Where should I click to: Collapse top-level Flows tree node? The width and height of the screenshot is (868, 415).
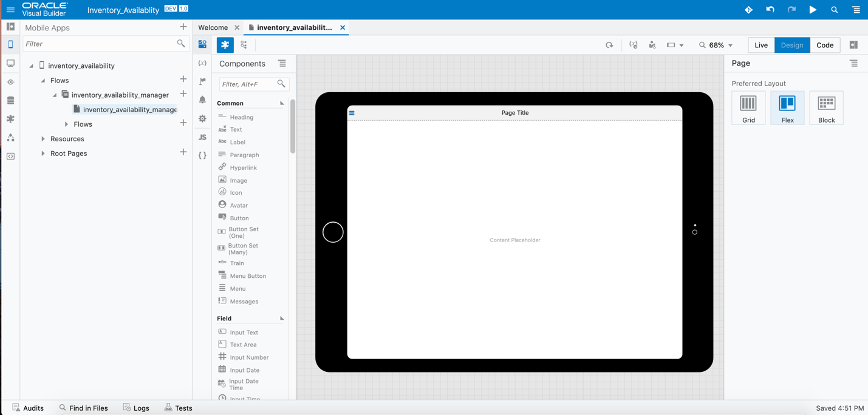(x=43, y=80)
